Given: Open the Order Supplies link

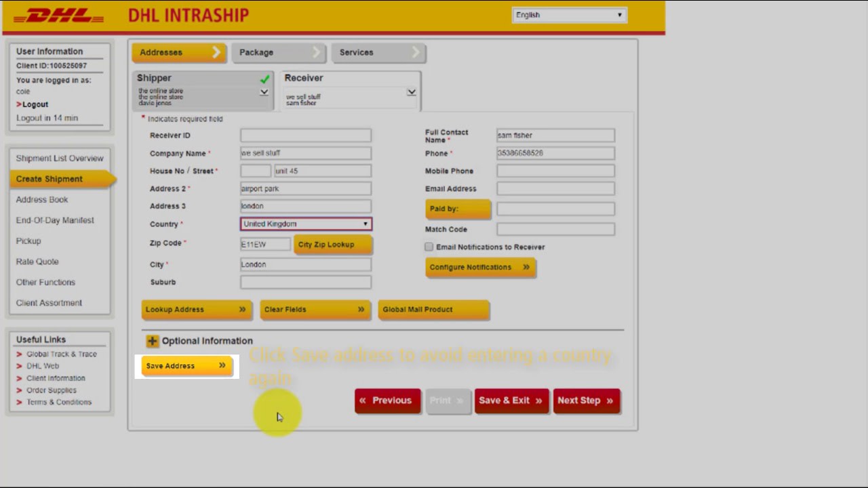Looking at the screenshot, I should click(52, 390).
